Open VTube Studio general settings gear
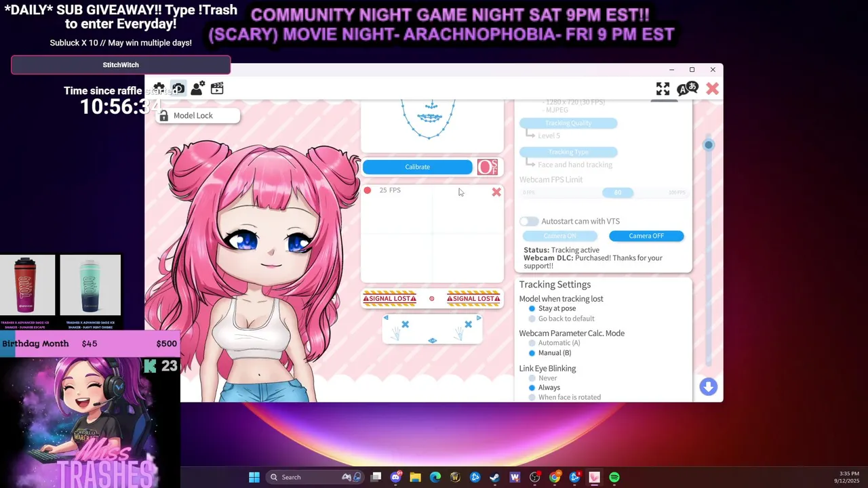The height and width of the screenshot is (488, 868). [159, 89]
